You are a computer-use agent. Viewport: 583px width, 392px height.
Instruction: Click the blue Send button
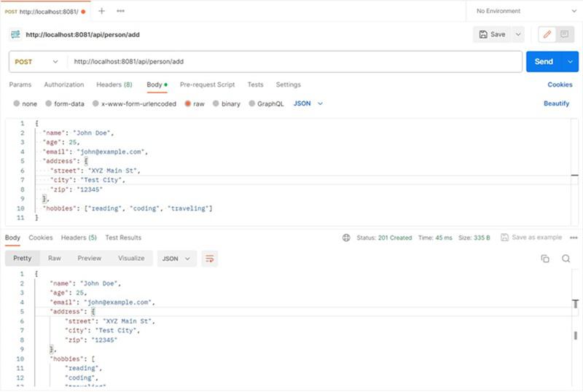(x=544, y=62)
